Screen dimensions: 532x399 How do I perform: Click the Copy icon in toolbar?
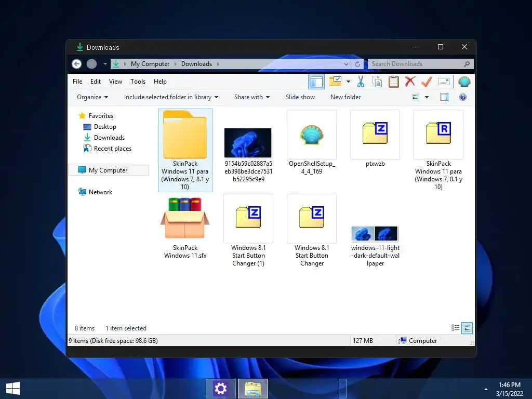point(377,82)
